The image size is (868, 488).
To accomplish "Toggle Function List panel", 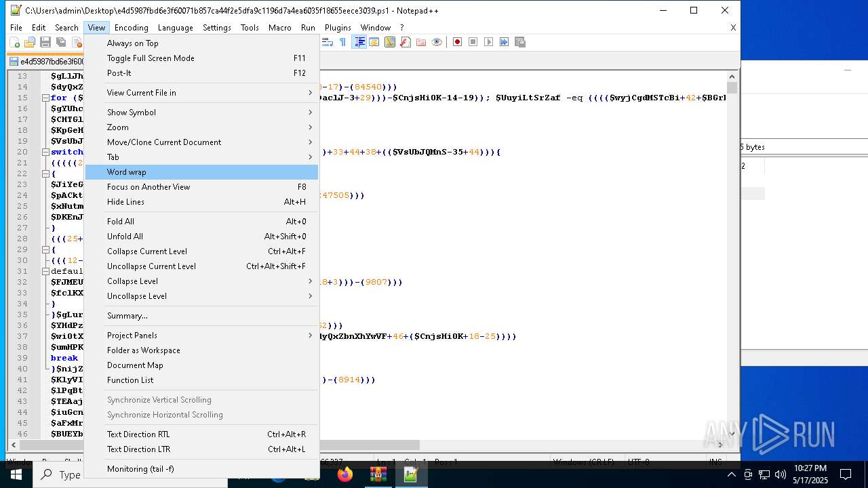I will (201, 380).
